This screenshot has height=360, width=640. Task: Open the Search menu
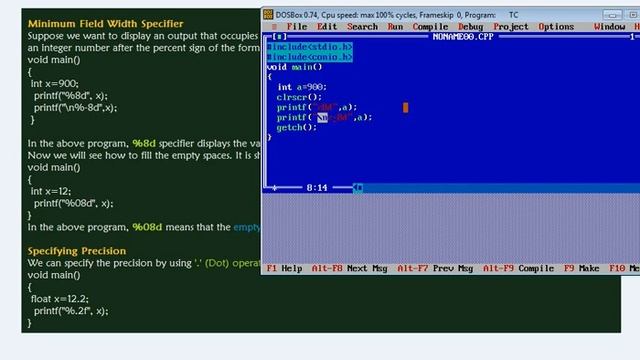[362, 27]
